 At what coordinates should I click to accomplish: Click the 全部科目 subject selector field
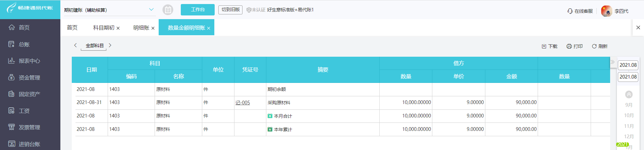[94, 46]
